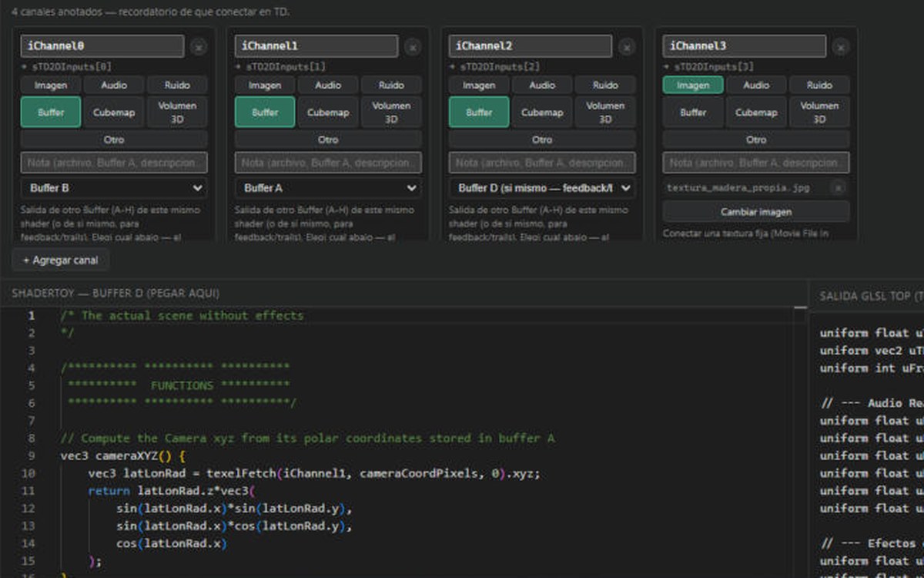Click the SHADERTOY — BUFFER D header
This screenshot has height=578, width=924.
point(115,294)
